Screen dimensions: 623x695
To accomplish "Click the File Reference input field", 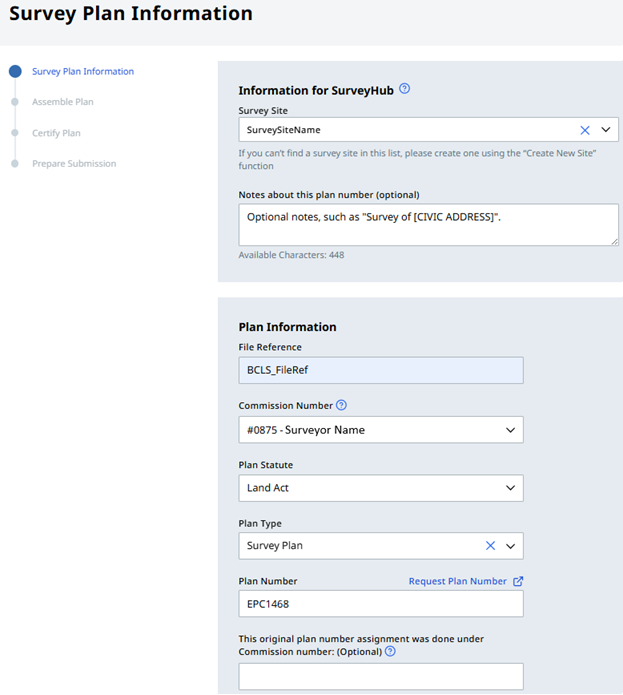I will click(x=380, y=370).
